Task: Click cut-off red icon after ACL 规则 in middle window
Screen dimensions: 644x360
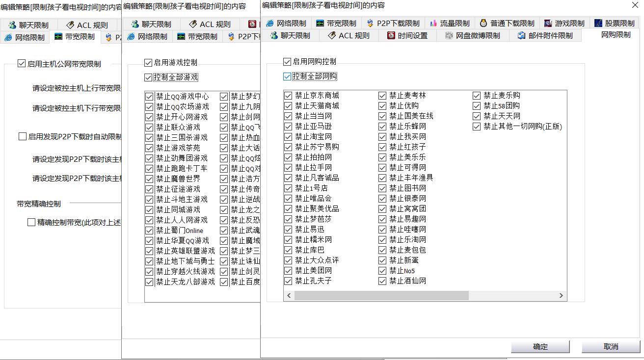Action: click(252, 24)
